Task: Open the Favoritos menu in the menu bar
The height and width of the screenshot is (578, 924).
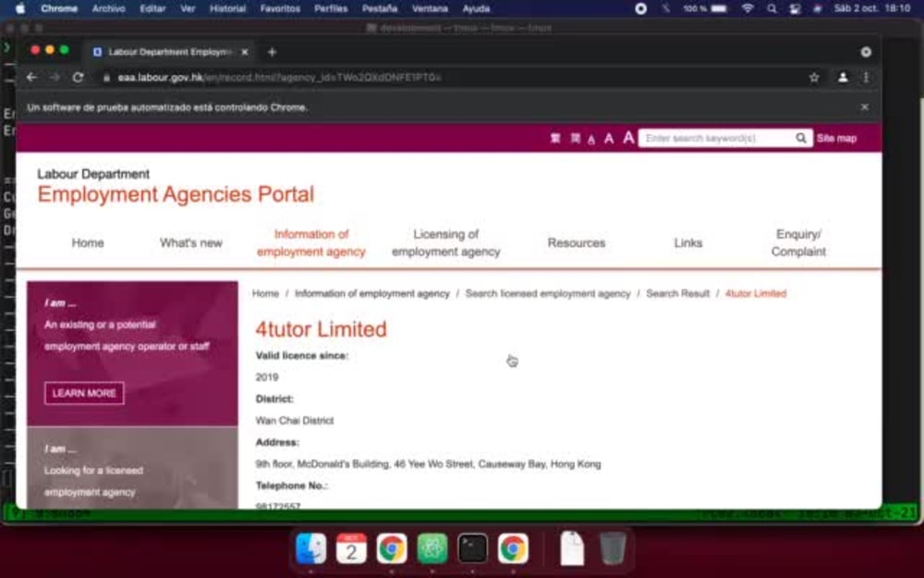Action: tap(280, 8)
